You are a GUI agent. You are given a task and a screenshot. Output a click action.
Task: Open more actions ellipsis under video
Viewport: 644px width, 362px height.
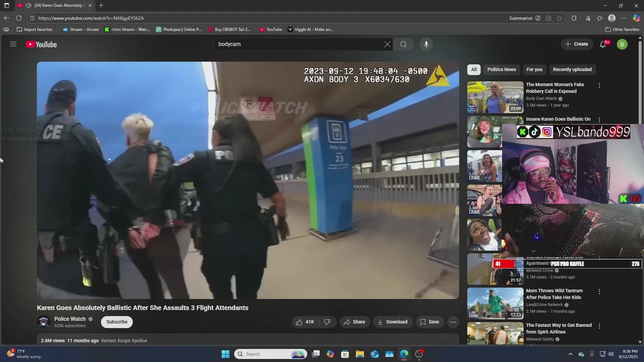[453, 322]
